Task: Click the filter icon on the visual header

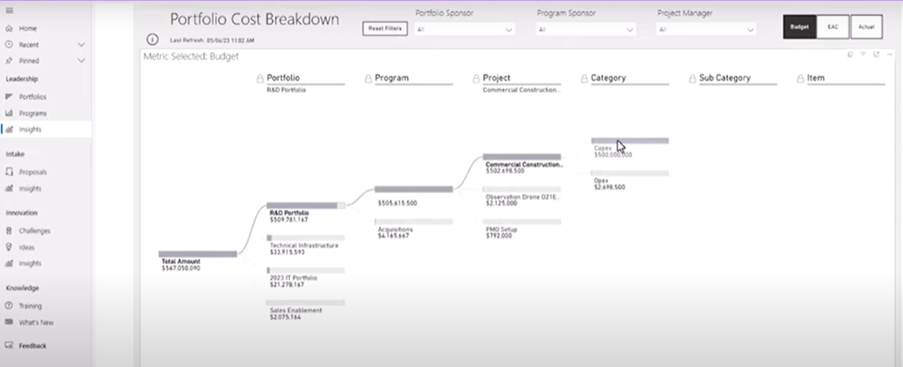Action: 863,54
